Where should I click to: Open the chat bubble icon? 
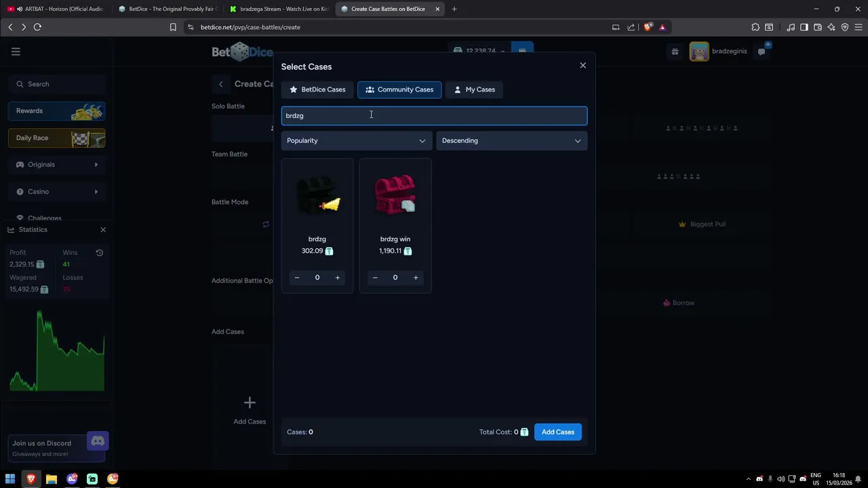(762, 52)
